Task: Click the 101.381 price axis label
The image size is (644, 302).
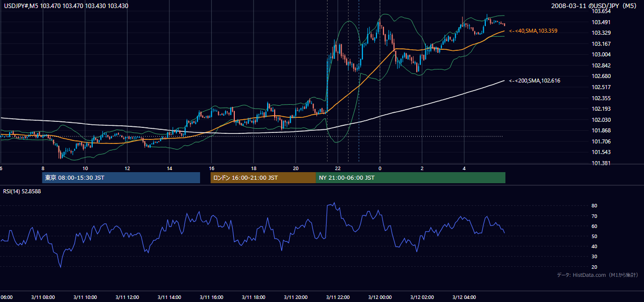Action: pyautogui.click(x=601, y=163)
